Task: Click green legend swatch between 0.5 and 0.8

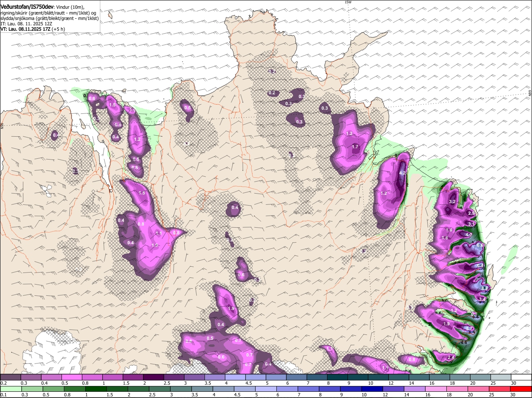Action: (x=53, y=389)
